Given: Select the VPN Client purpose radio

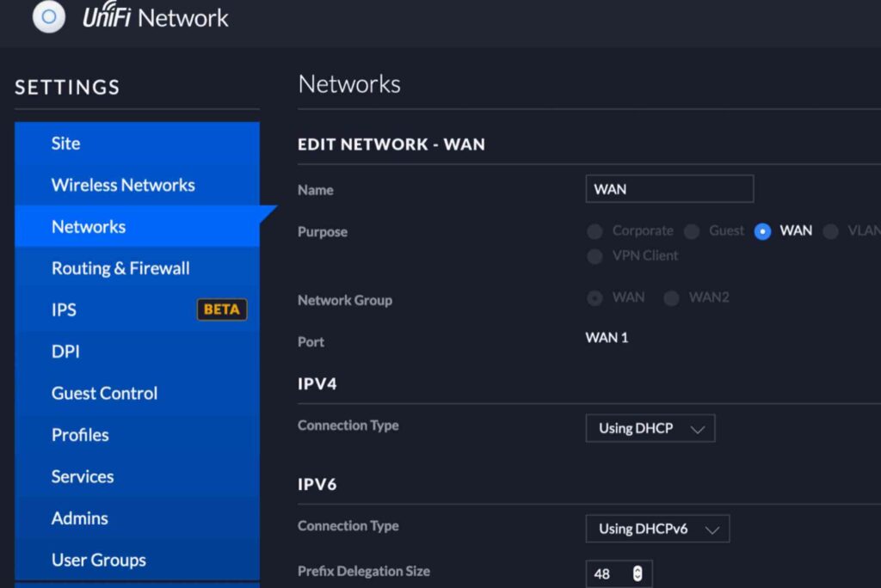Looking at the screenshot, I should click(595, 256).
